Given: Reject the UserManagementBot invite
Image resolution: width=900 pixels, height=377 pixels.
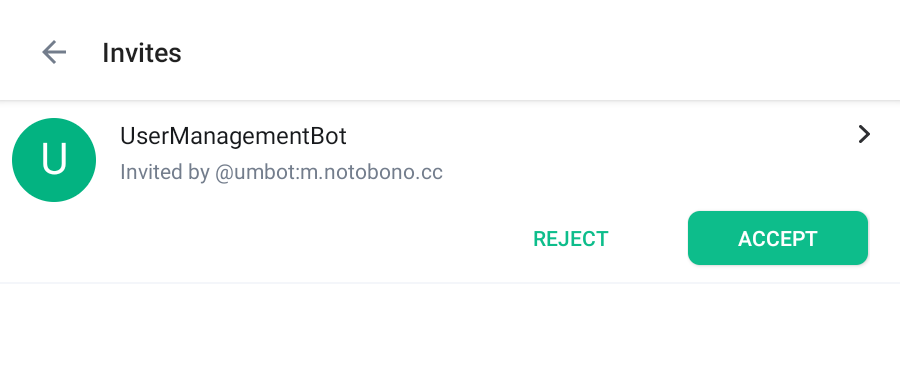Looking at the screenshot, I should click(571, 239).
